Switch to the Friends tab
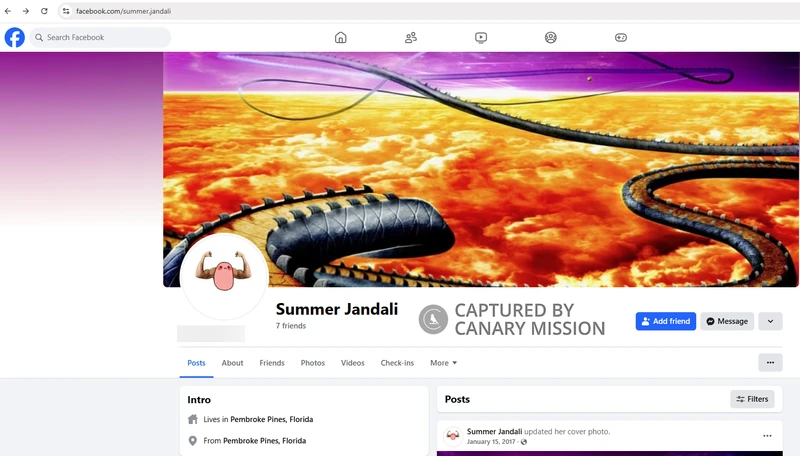800x456 pixels. pos(272,363)
